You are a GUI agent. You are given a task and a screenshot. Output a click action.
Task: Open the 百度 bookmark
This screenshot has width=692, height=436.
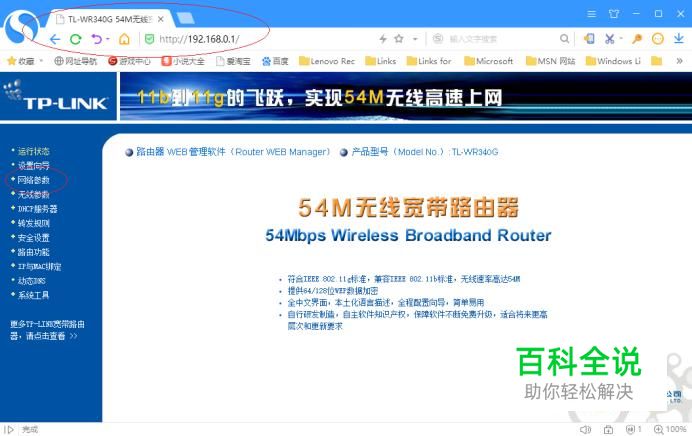click(x=275, y=61)
